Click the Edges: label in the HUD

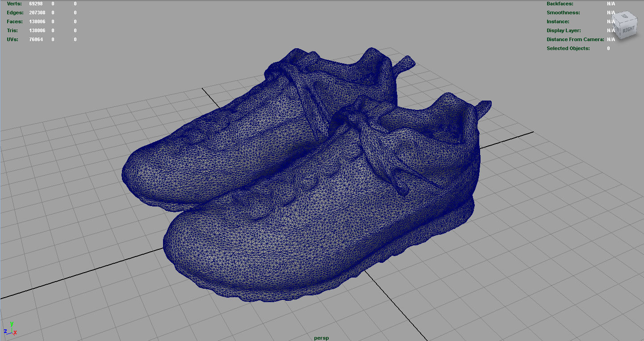(15, 13)
